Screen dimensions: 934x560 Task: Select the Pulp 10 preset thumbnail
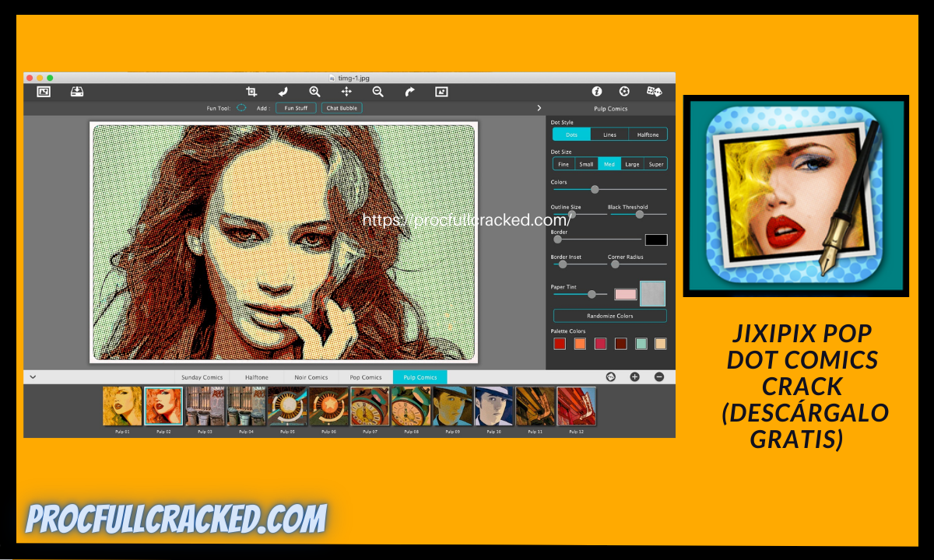tap(493, 406)
